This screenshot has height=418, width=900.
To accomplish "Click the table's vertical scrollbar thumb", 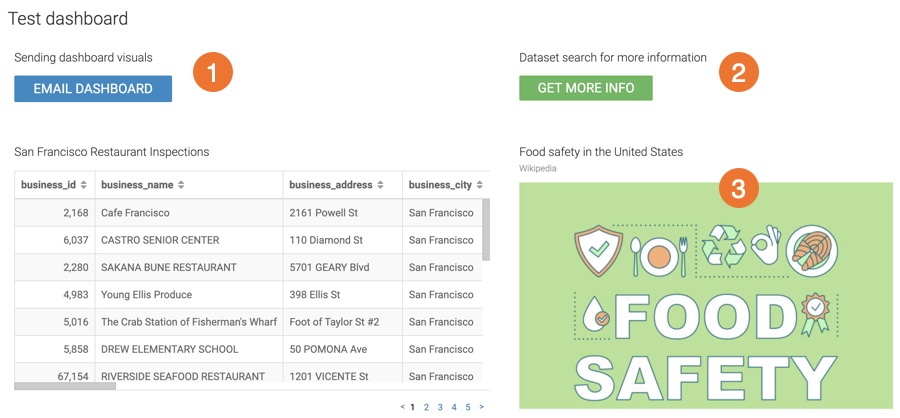I will [486, 228].
